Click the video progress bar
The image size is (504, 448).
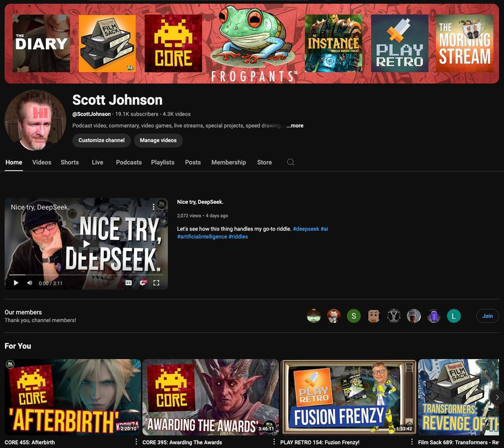click(x=86, y=275)
